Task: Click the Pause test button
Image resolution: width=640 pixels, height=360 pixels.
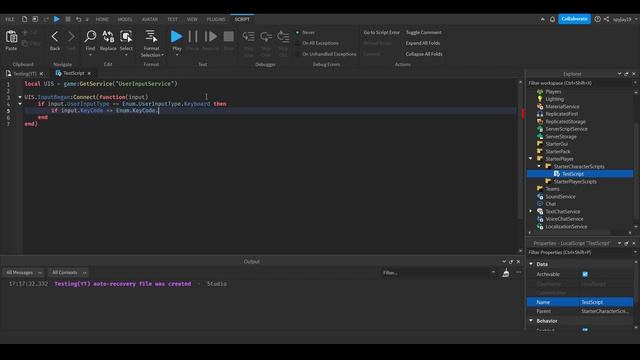Action: pyautogui.click(x=193, y=37)
